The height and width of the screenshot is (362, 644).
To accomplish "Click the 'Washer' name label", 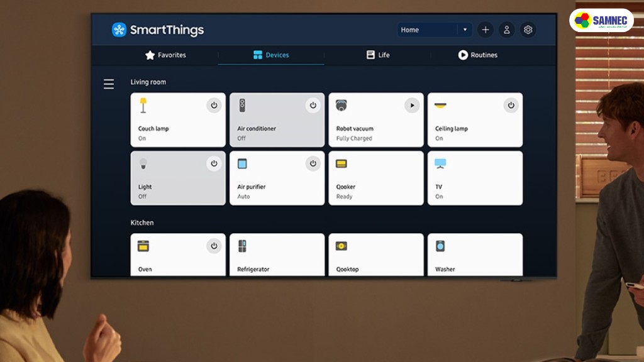I will [445, 269].
